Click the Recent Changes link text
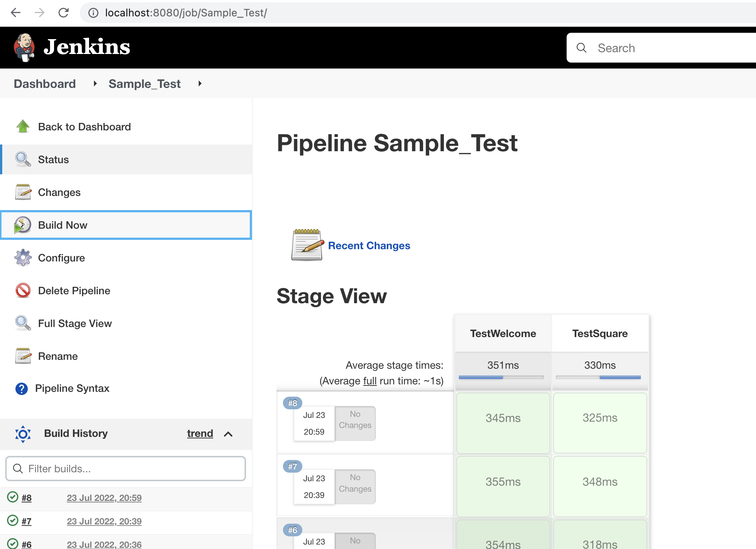 click(x=369, y=245)
